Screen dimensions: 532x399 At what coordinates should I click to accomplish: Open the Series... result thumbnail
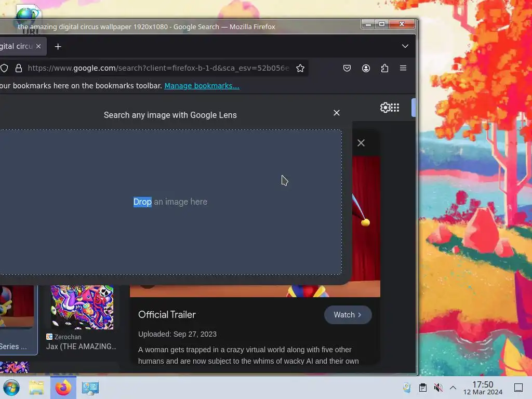click(17, 306)
